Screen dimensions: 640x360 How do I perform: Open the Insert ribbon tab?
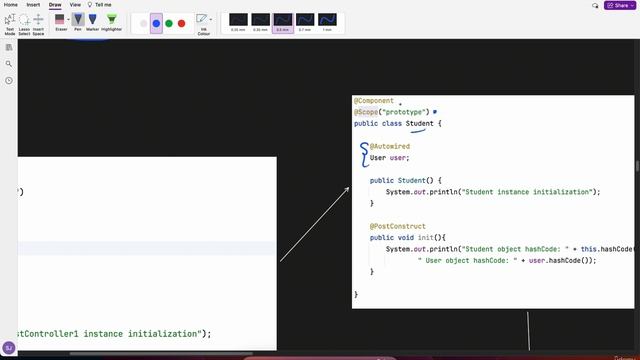[x=33, y=5]
